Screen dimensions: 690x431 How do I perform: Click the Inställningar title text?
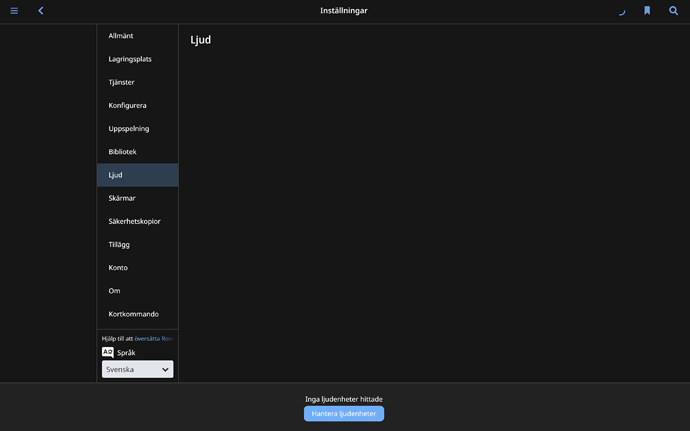coord(344,11)
